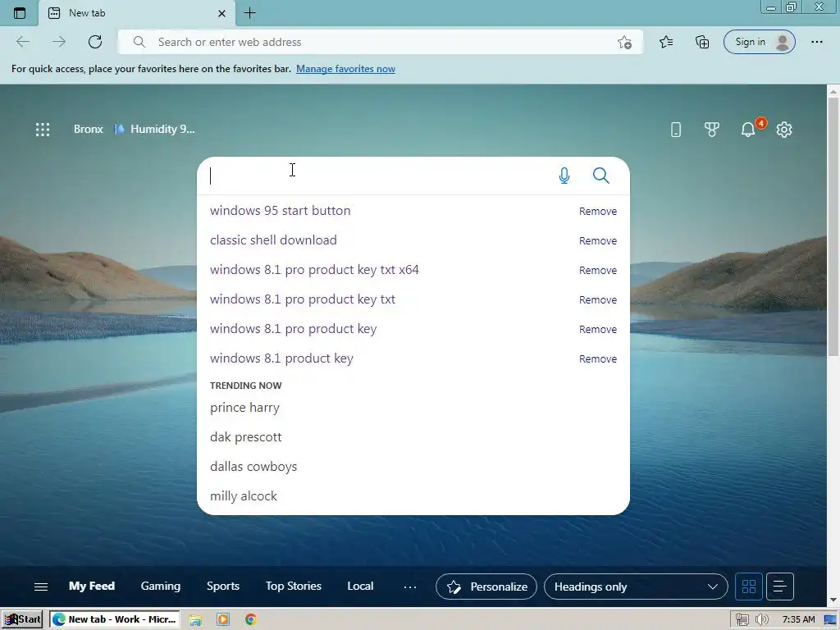Follow the Manage favorites now link
This screenshot has height=630, width=840.
pos(345,69)
